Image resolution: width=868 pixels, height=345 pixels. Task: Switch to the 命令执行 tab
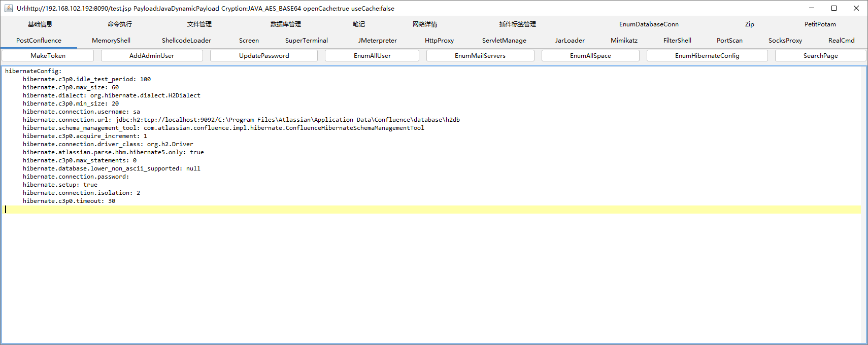119,24
